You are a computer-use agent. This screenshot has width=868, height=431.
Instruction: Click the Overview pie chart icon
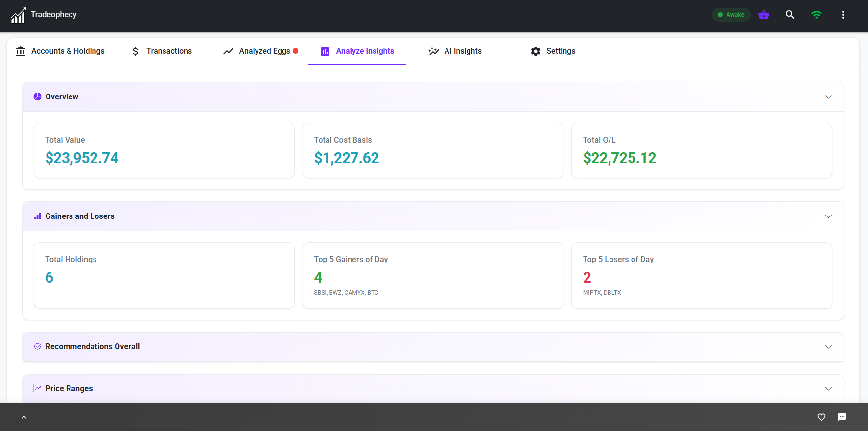pyautogui.click(x=37, y=96)
